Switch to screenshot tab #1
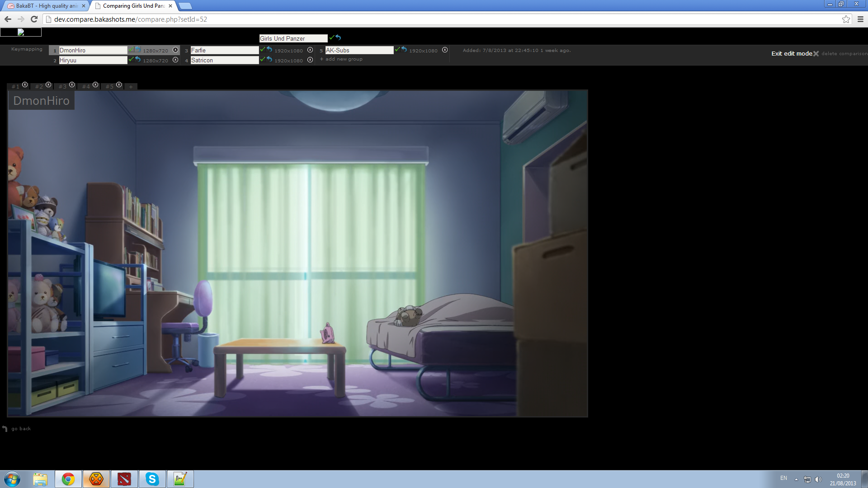The image size is (868, 488). click(15, 86)
